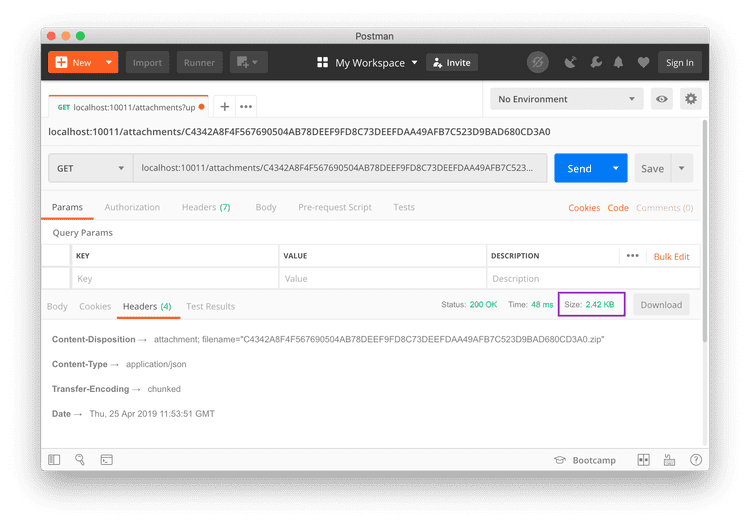Click the 200 OK status text
750x525 pixels.
tap(483, 305)
